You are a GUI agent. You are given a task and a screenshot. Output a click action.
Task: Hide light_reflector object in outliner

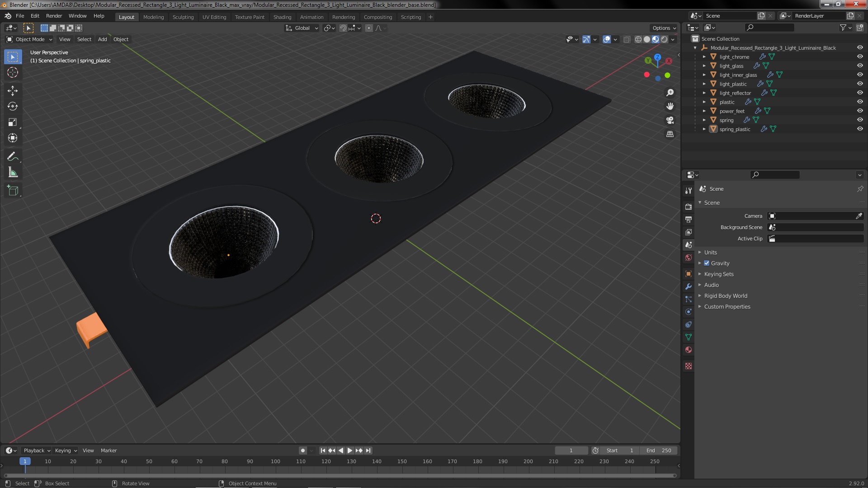860,93
